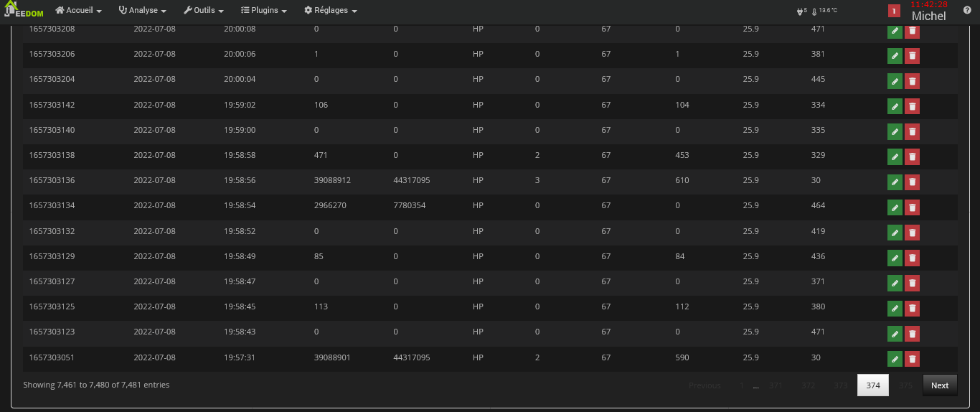980x412 pixels.
Task: Delete the row with ID 1657303206
Action: pyautogui.click(x=912, y=56)
